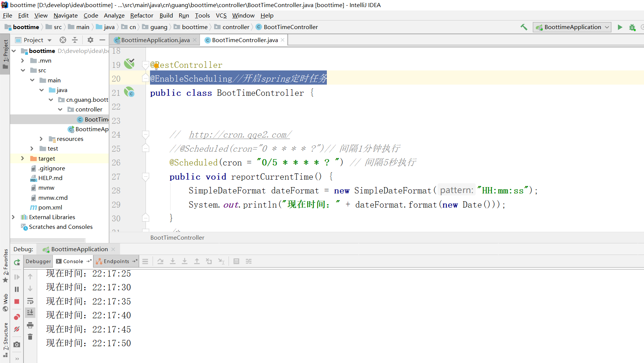
Task: Expand External Libraries node
Action: (x=13, y=217)
